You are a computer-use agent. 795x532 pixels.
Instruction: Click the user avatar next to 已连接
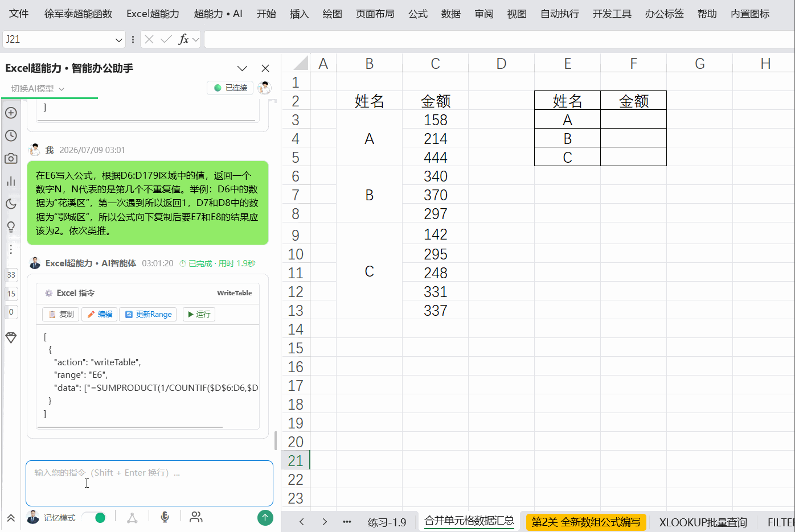(264, 88)
